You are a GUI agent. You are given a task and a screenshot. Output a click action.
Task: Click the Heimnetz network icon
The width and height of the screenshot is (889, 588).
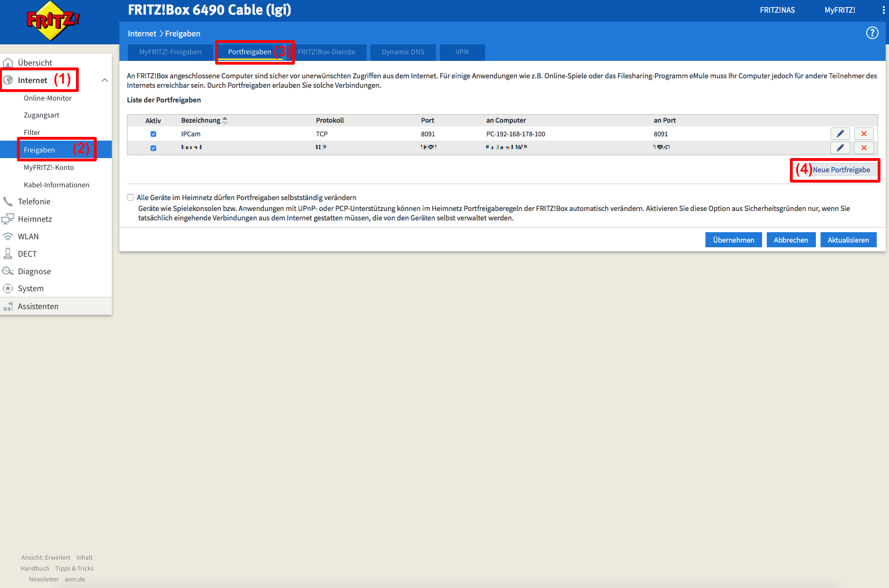[8, 219]
